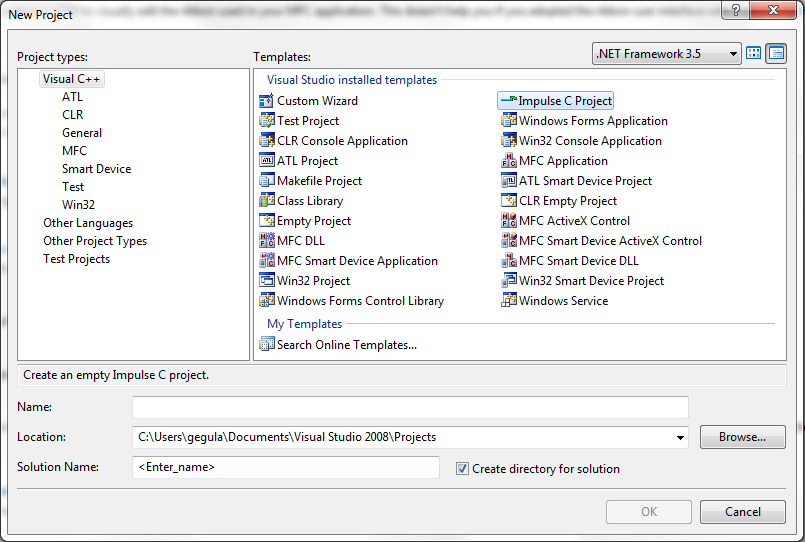Image resolution: width=805 pixels, height=542 pixels.
Task: Select General project type node
Action: [82, 133]
